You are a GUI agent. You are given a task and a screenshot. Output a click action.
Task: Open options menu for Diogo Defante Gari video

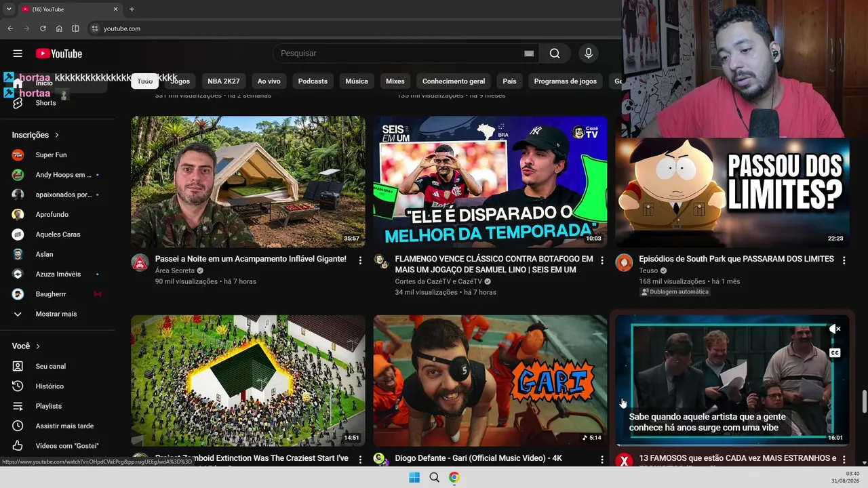coord(602,460)
